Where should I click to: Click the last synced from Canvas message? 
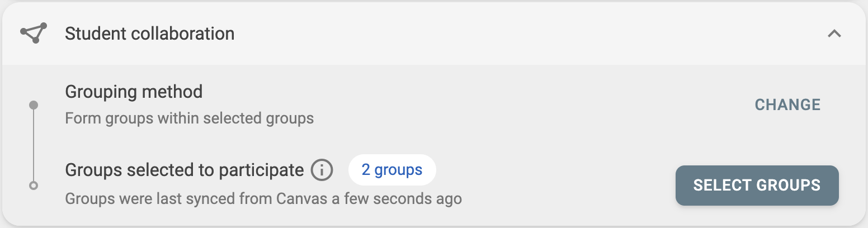[263, 198]
